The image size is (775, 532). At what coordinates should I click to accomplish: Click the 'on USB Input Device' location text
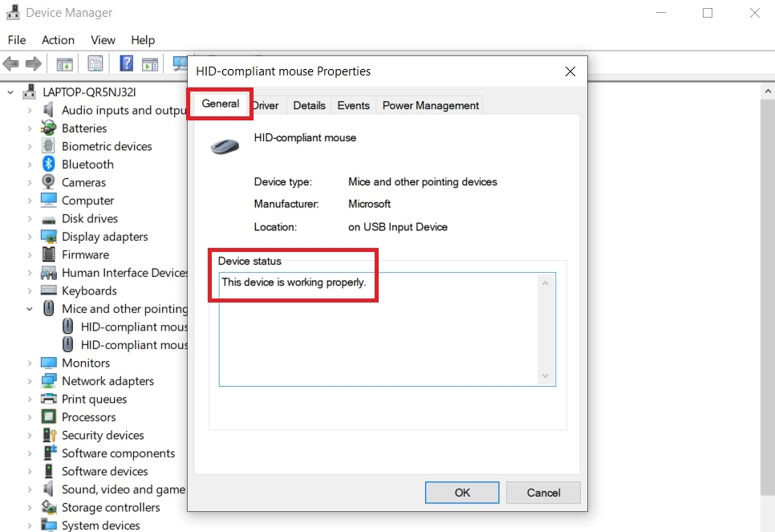click(398, 227)
